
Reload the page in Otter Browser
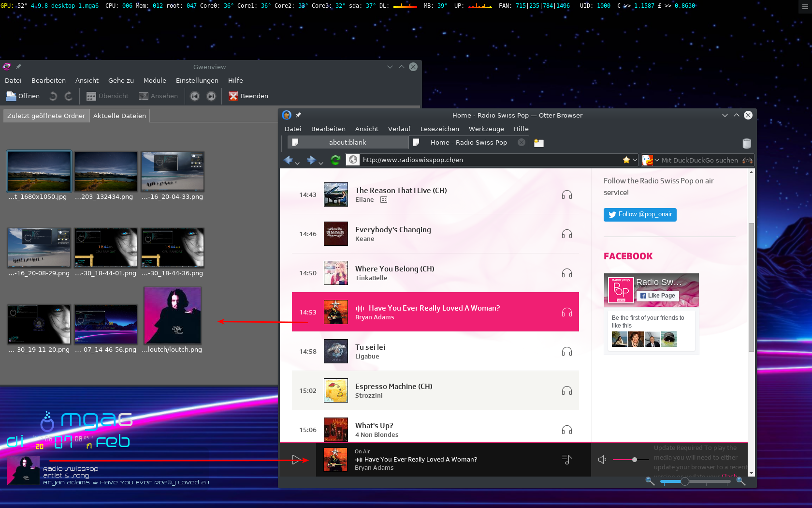pyautogui.click(x=335, y=160)
